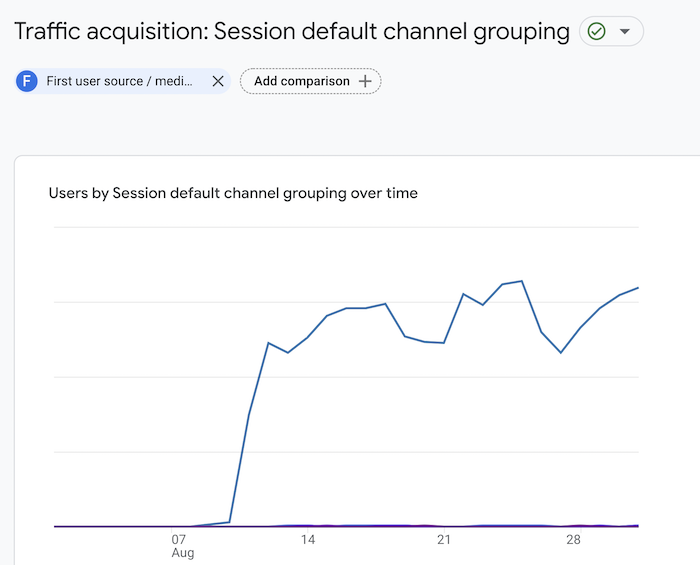Click the Users by Session chart title
700x565 pixels.
tap(233, 193)
